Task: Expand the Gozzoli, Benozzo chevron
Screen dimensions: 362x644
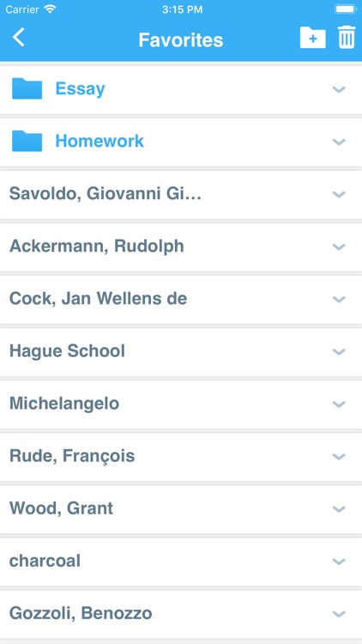Action: [x=339, y=614]
